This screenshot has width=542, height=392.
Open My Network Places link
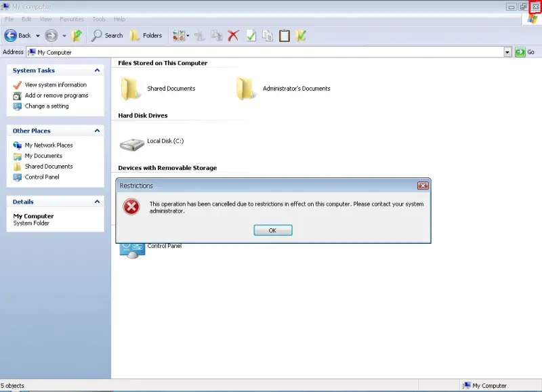click(x=49, y=145)
